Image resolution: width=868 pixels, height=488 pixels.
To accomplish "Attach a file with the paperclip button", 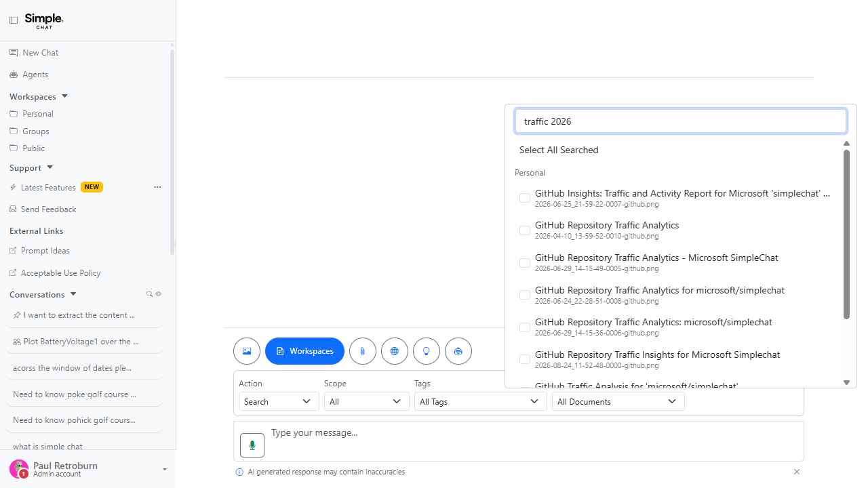I will coord(363,351).
